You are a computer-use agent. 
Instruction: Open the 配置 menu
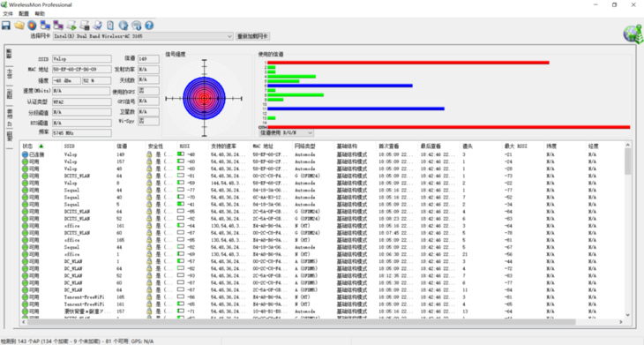pyautogui.click(x=24, y=13)
